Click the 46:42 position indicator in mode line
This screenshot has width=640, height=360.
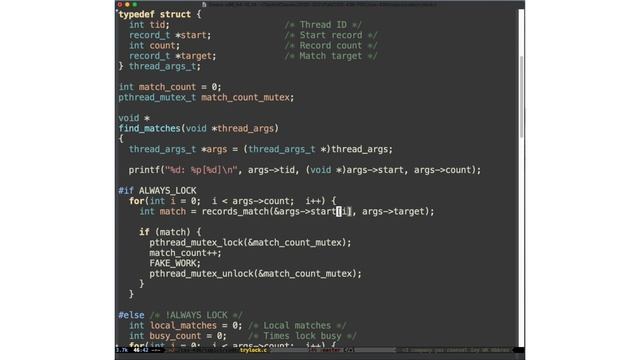pyautogui.click(x=140, y=350)
